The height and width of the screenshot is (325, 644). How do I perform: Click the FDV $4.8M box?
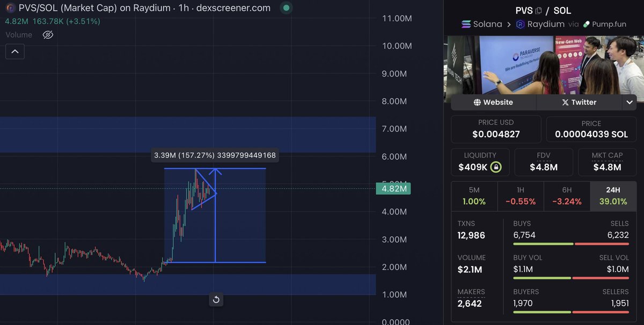[x=544, y=162]
